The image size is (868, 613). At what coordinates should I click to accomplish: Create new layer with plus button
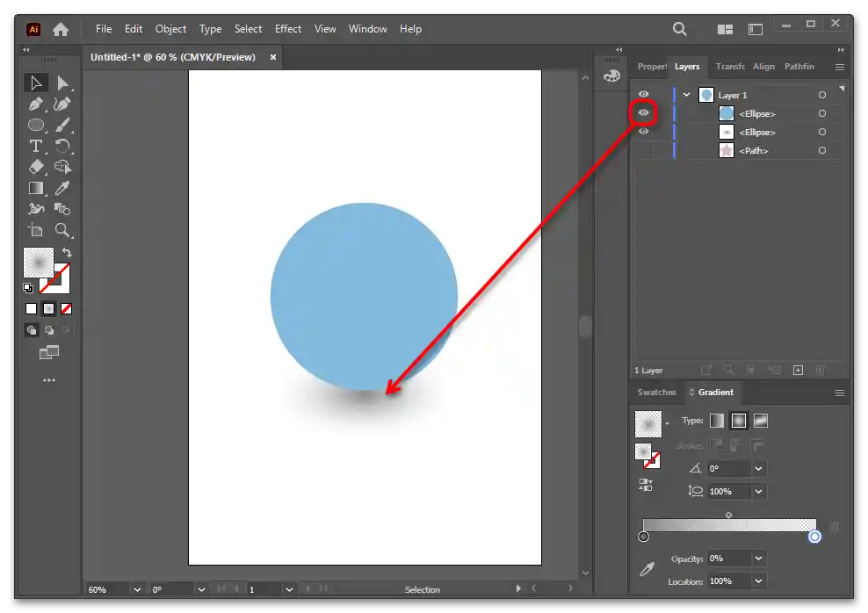click(x=799, y=371)
